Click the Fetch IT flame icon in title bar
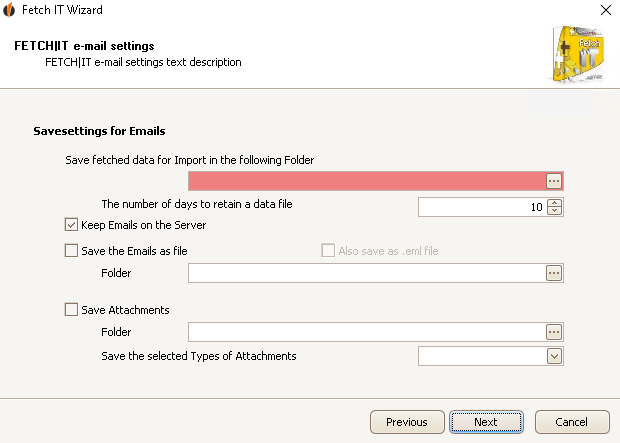The image size is (620, 443). point(9,10)
